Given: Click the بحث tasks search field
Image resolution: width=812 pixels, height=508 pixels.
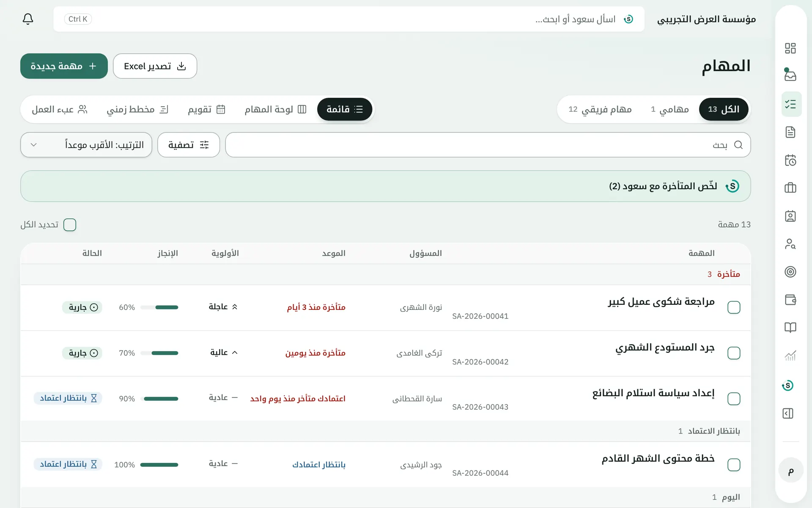Looking at the screenshot, I should pyautogui.click(x=488, y=145).
